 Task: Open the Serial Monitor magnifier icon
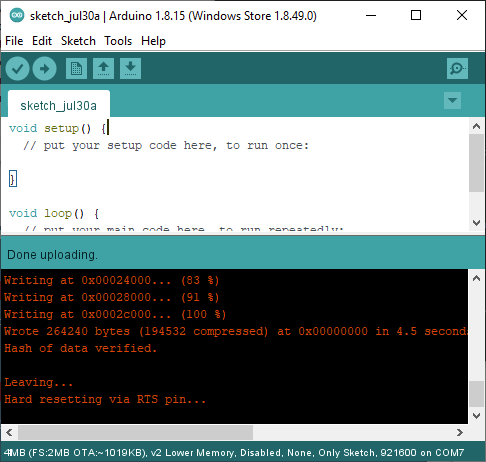click(x=457, y=69)
